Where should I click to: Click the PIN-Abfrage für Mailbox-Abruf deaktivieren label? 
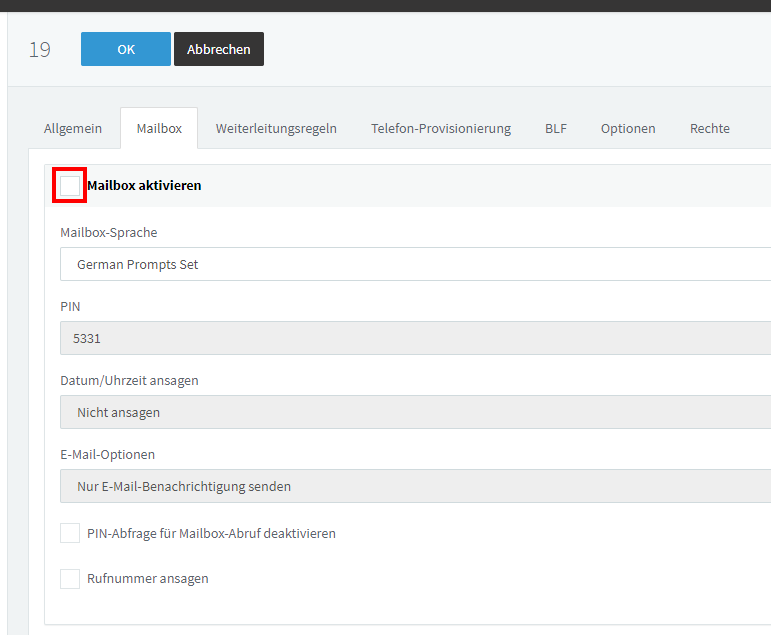pos(211,533)
